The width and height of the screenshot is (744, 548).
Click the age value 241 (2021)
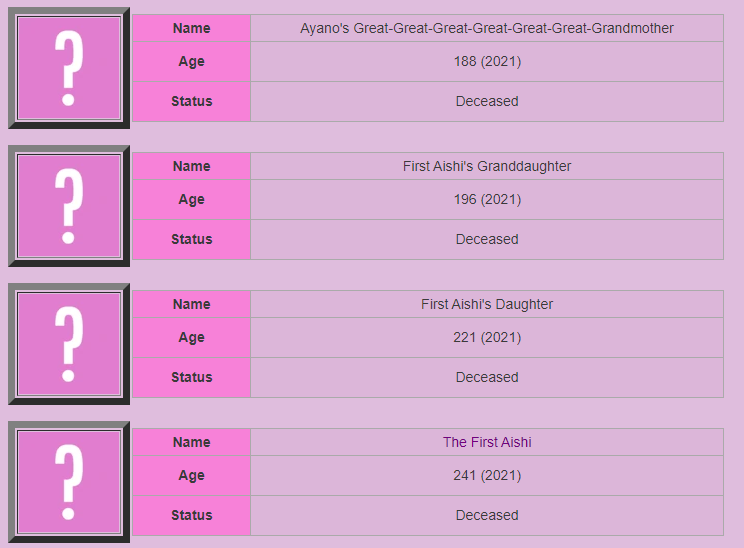[x=487, y=476]
